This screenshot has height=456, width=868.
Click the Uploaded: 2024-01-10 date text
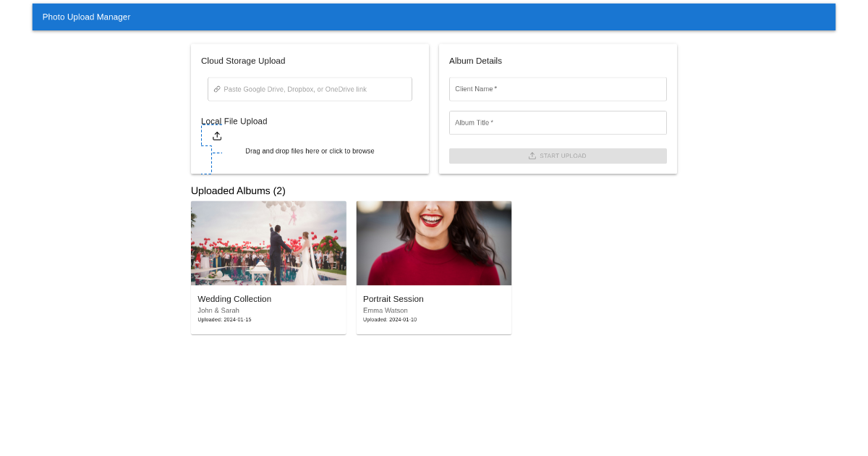[390, 320]
